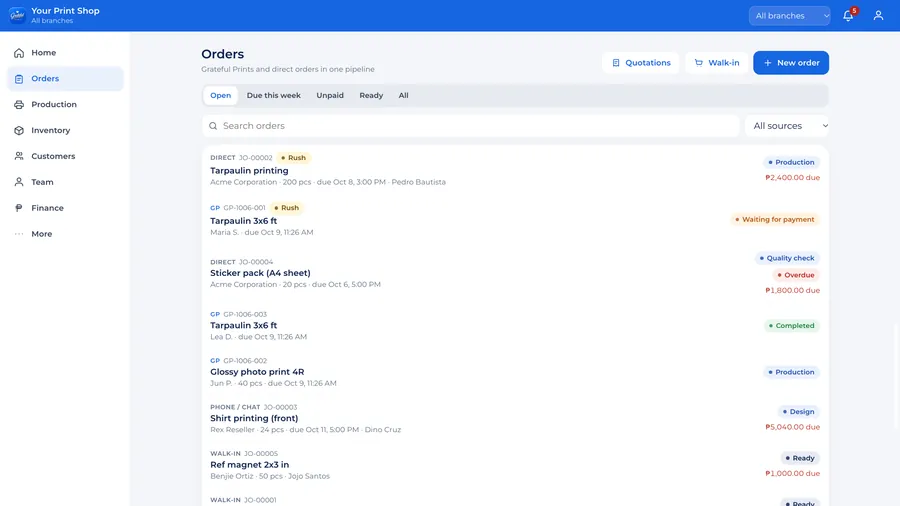Screen dimensions: 900x506
Task: Open the Tarpaulin printing order
Action: click(515, 170)
